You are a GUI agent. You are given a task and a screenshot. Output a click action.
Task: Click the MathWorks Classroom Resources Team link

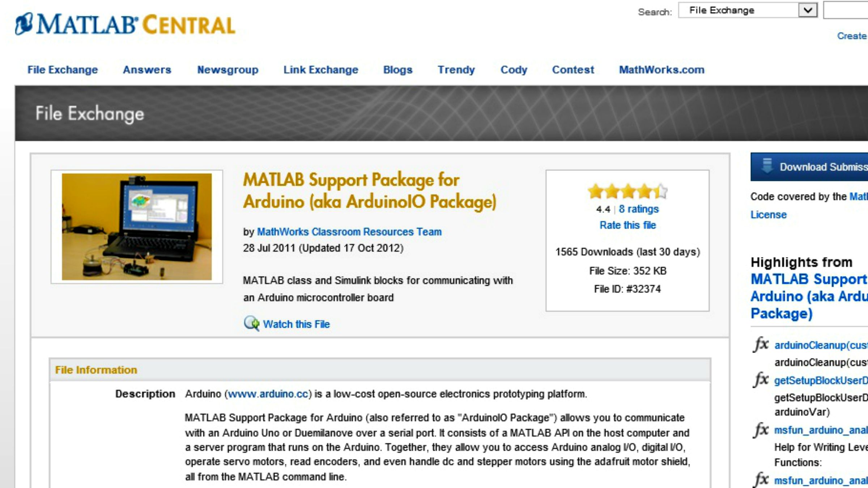(349, 232)
